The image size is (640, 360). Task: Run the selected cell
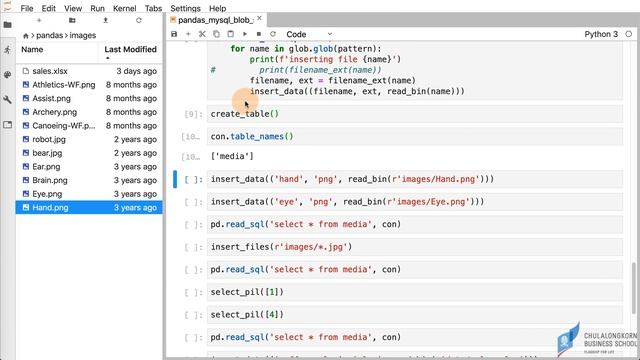tap(245, 34)
